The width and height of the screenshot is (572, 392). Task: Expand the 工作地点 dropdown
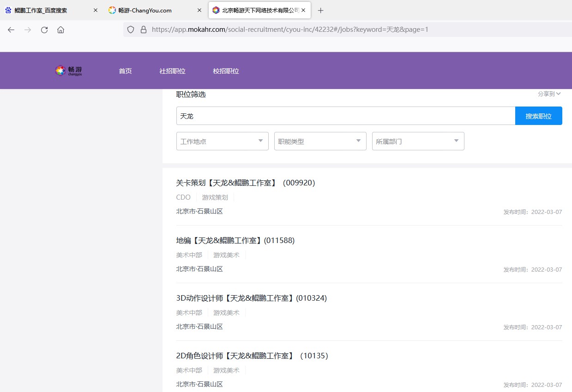click(222, 141)
